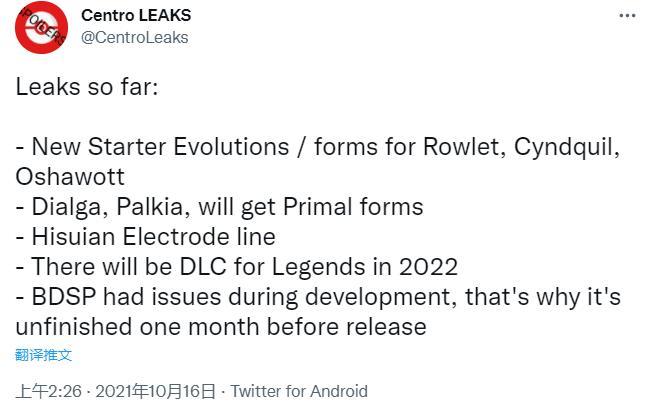
Task: Click the Dialga, Palkia Primal forms line
Action: 219,207
